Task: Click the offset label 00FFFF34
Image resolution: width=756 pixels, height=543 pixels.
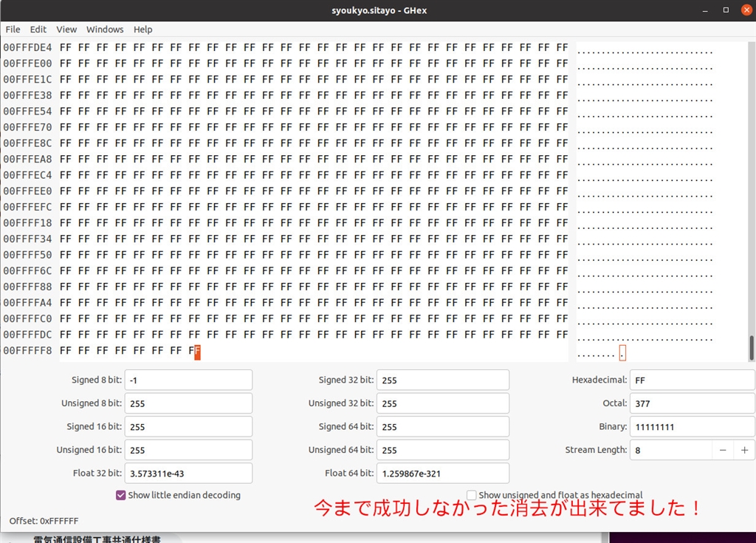Action: [x=27, y=239]
